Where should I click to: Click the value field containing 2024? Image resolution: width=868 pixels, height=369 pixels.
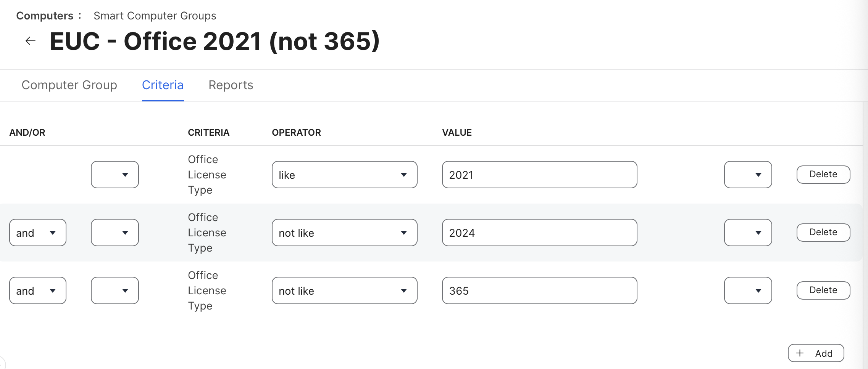[539, 233]
